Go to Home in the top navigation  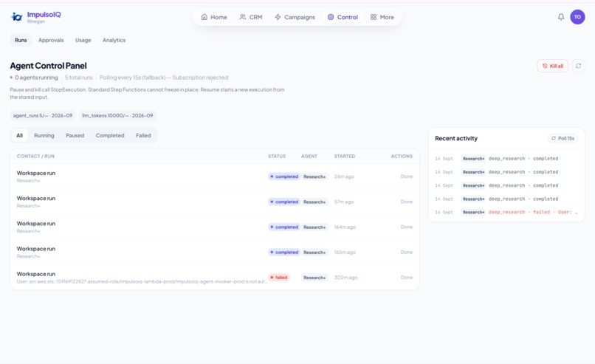point(214,17)
